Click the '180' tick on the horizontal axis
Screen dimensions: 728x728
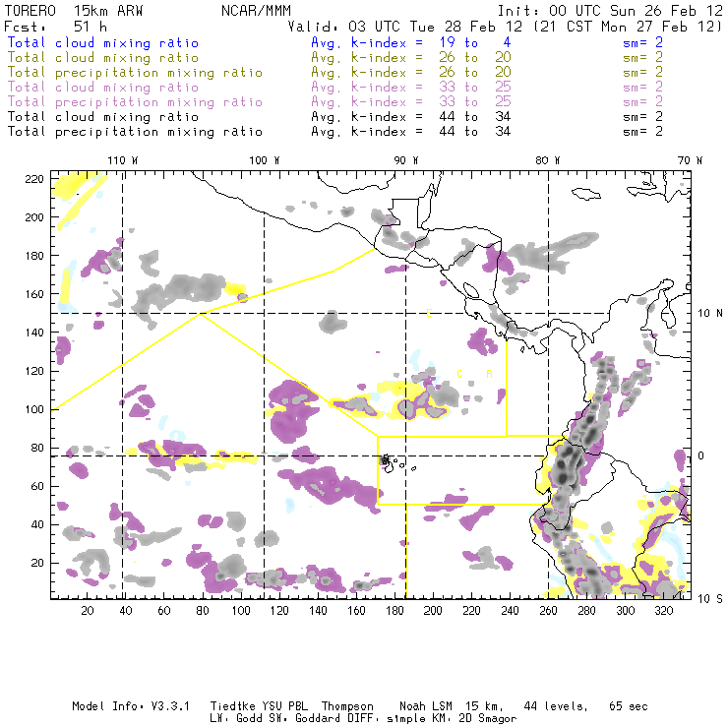click(x=394, y=611)
